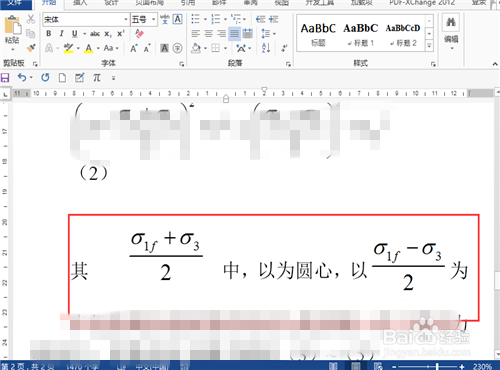Viewport: 500px width, 370px height.
Task: Open the underline style dropdown arrow
Action: (84, 34)
